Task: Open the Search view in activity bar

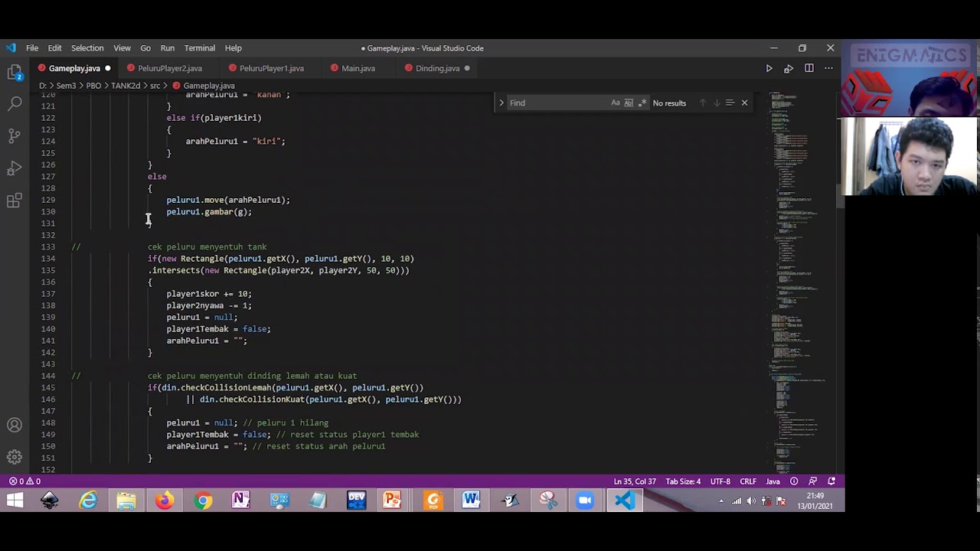Action: pyautogui.click(x=15, y=103)
